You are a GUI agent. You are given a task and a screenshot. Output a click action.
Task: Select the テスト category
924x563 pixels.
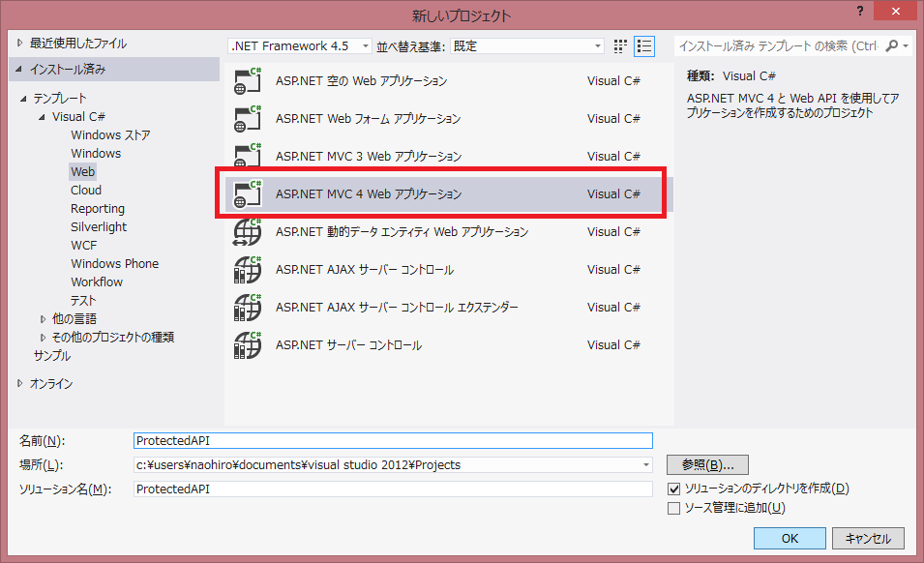pyautogui.click(x=83, y=300)
